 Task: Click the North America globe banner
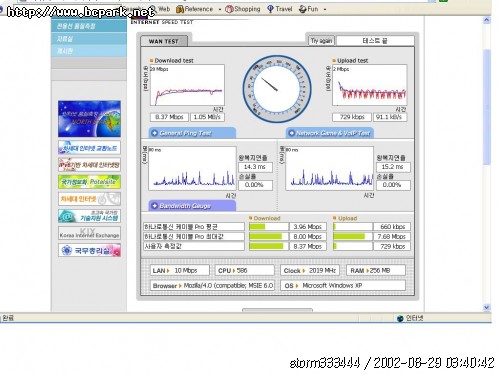tap(89, 119)
